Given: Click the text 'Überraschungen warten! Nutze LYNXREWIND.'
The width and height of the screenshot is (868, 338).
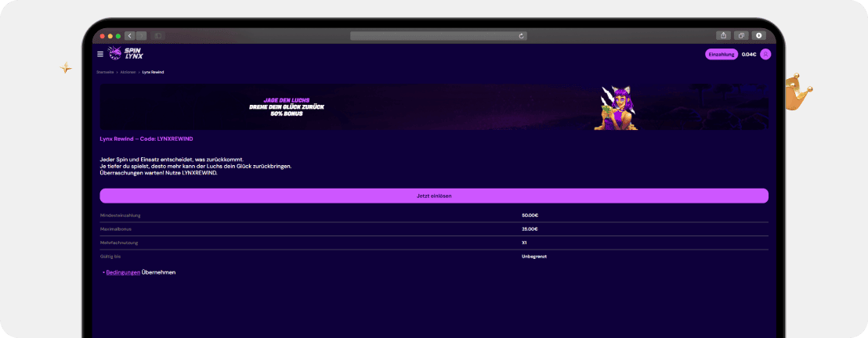Looking at the screenshot, I should coord(159,173).
